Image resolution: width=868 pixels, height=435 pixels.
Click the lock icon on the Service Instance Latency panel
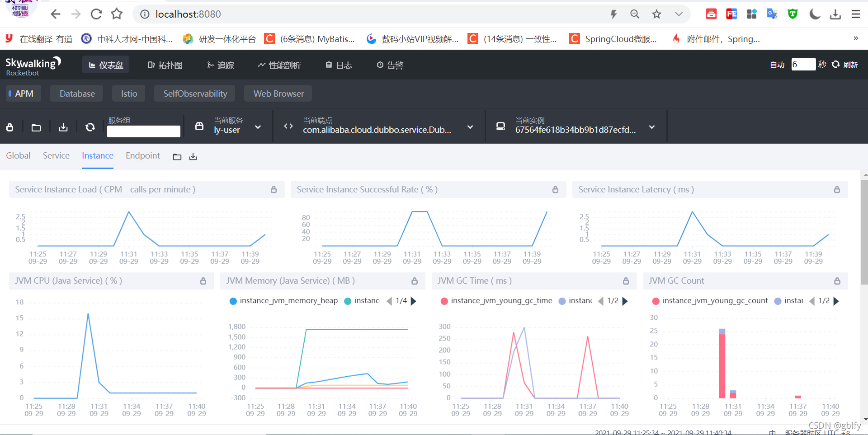click(837, 190)
